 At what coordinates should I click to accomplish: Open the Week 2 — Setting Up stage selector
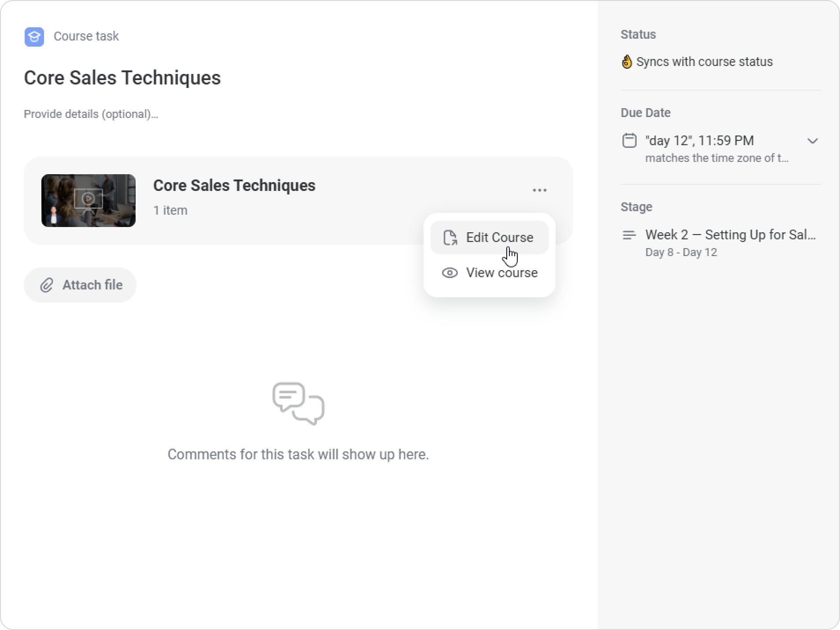click(730, 235)
